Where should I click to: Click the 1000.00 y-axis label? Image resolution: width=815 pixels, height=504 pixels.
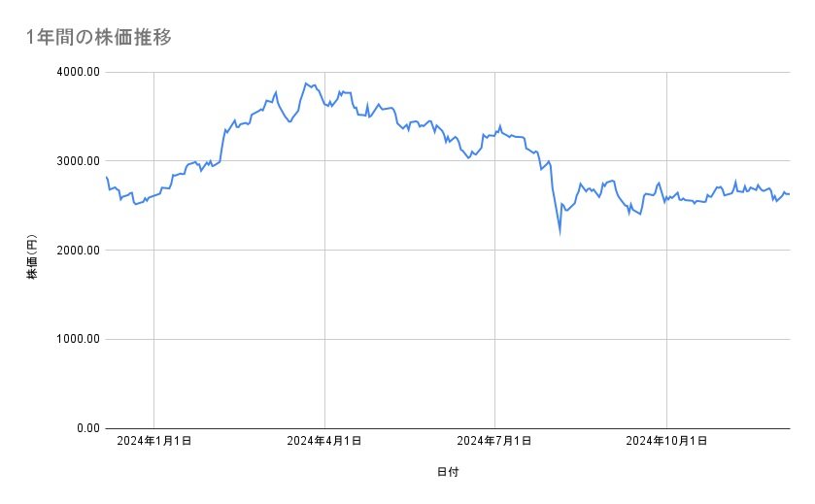click(x=76, y=339)
